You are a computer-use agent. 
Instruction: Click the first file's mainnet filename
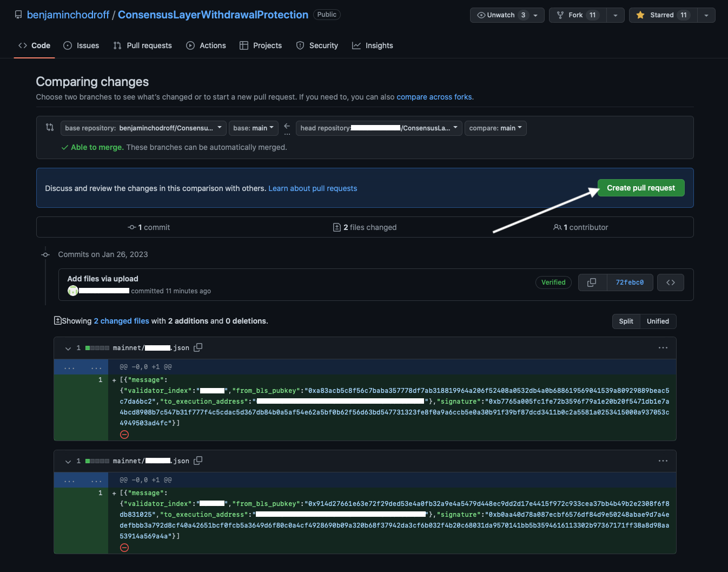151,348
